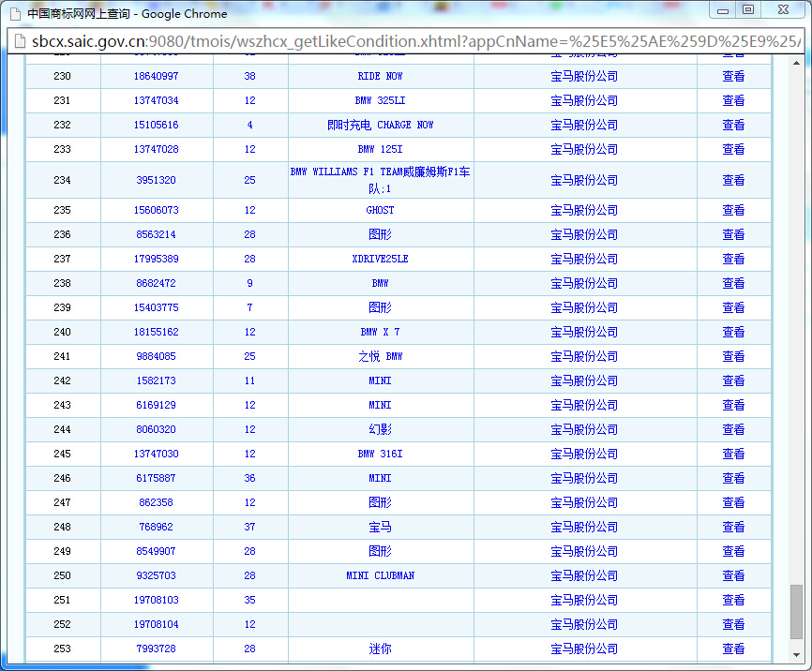
Task: Click the 图形 link in row 249
Action: [x=380, y=551]
